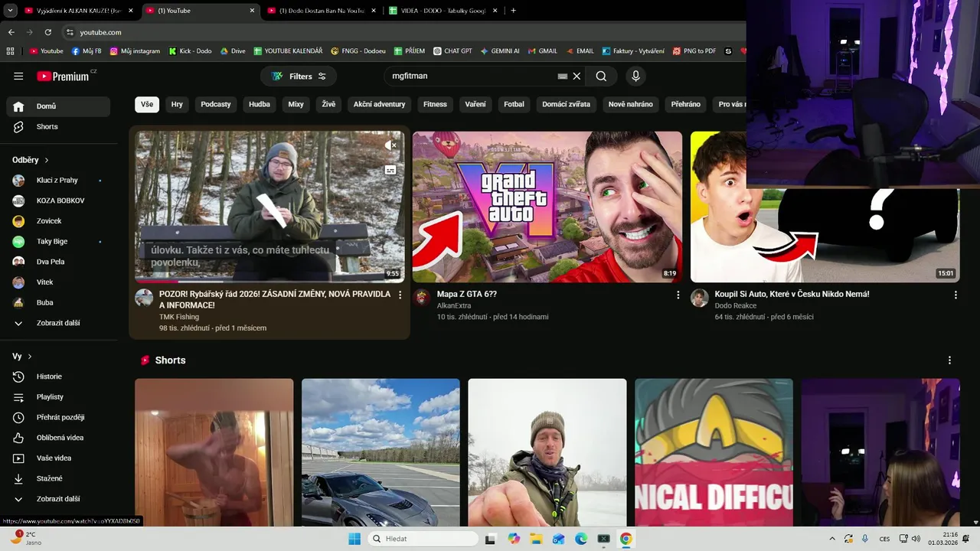Select the Vaření category chip
This screenshot has height=551, width=980.
[475, 104]
